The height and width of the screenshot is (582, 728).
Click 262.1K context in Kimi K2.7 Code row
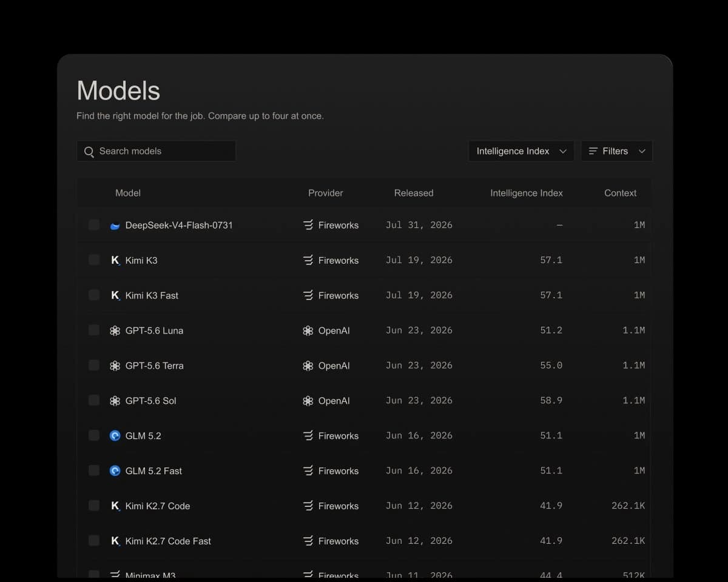coord(628,506)
